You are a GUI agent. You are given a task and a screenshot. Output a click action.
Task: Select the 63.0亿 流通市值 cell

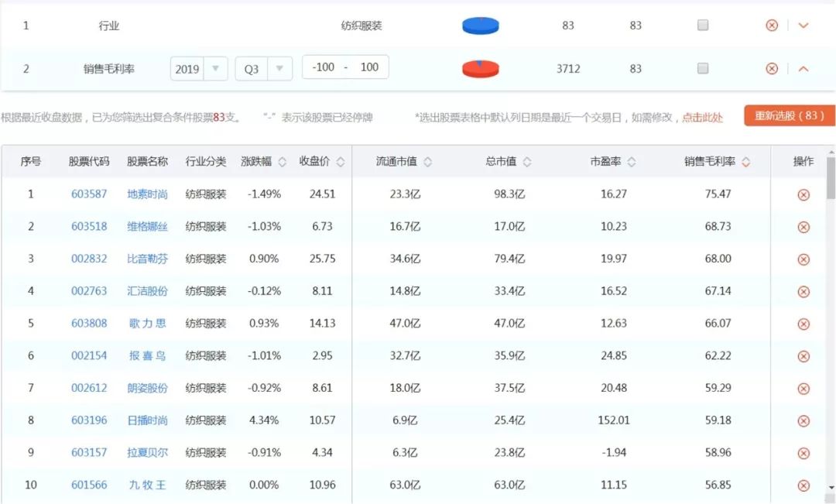[405, 485]
